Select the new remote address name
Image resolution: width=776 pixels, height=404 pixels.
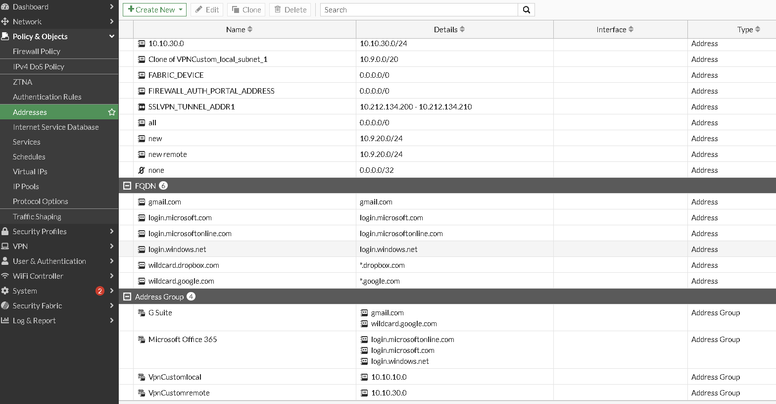tap(168, 154)
